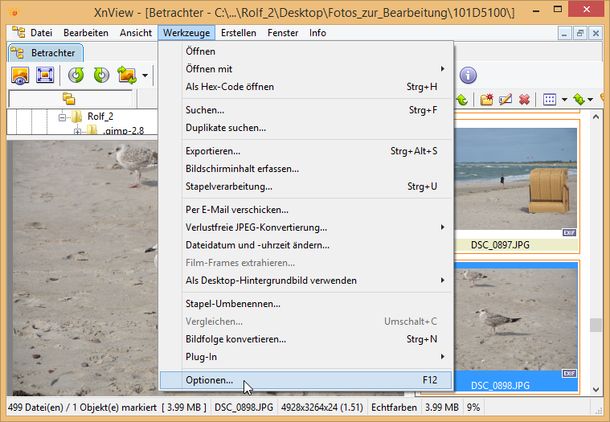Click the purple info icon
The width and height of the screenshot is (610, 422).
(467, 75)
